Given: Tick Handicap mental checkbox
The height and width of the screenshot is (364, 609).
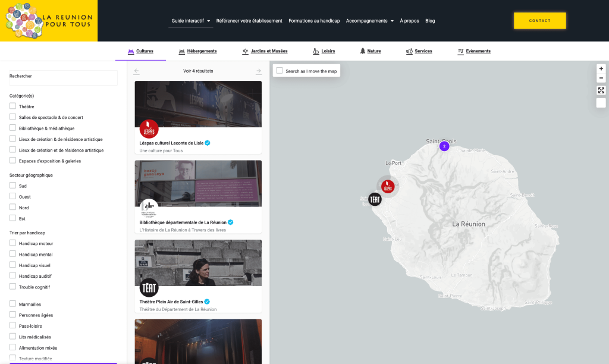Looking at the screenshot, I should tap(13, 254).
